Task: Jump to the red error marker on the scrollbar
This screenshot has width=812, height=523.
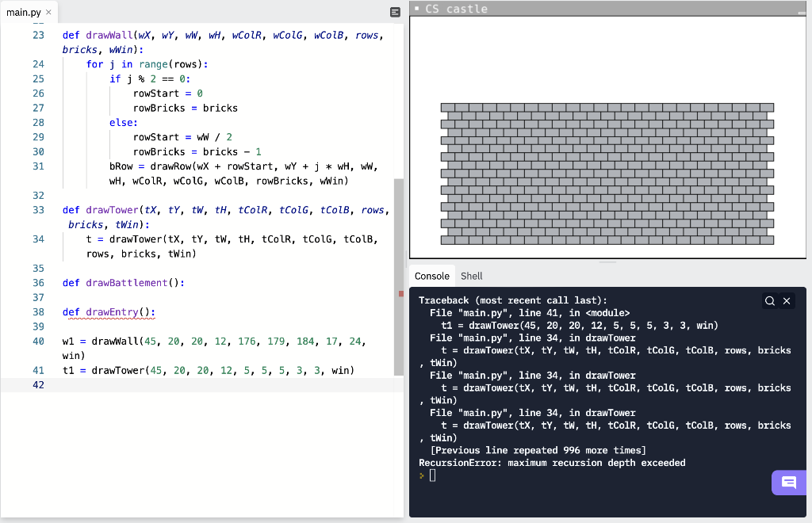Action: pyautogui.click(x=400, y=294)
